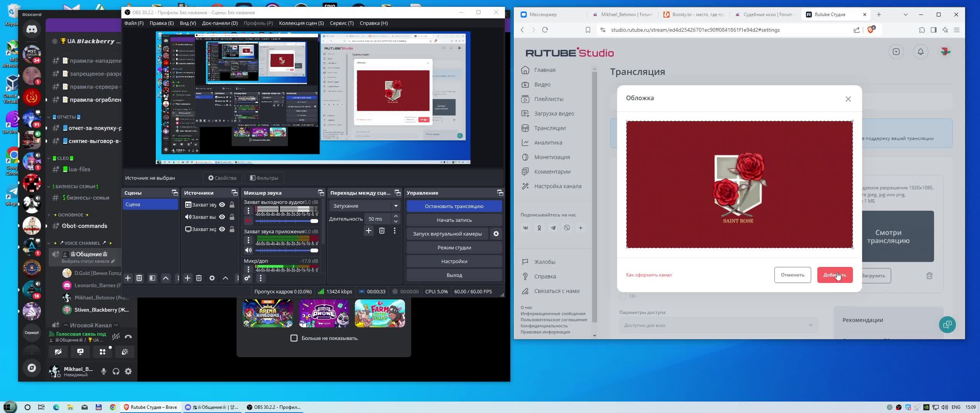980x413 pixels.
Task: Open Доступно для всех access dropdown
Action: (x=719, y=325)
